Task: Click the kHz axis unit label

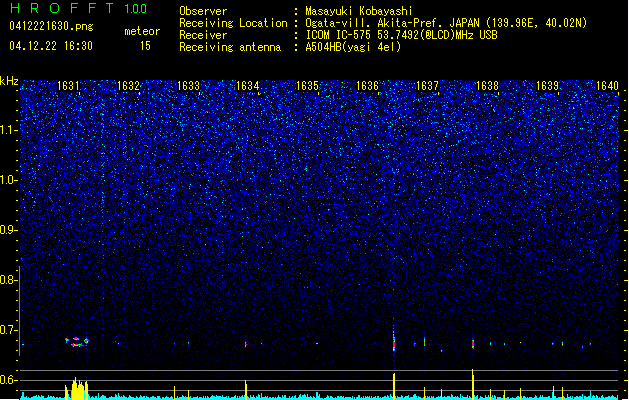Action: coord(9,81)
